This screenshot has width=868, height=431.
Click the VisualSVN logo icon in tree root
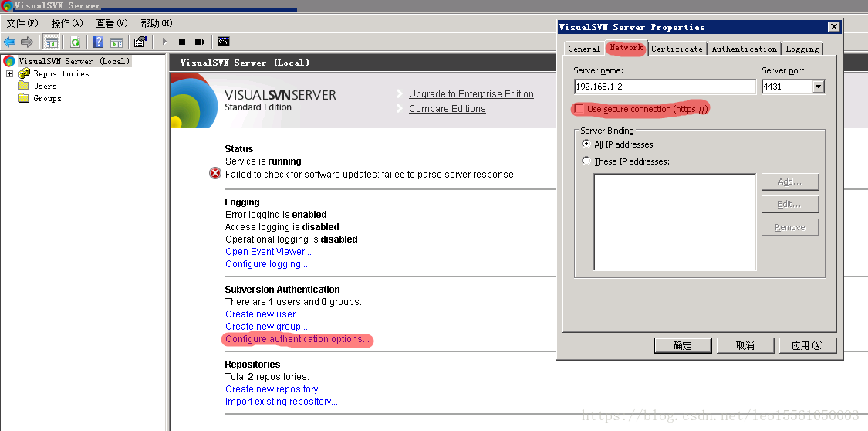click(9, 61)
